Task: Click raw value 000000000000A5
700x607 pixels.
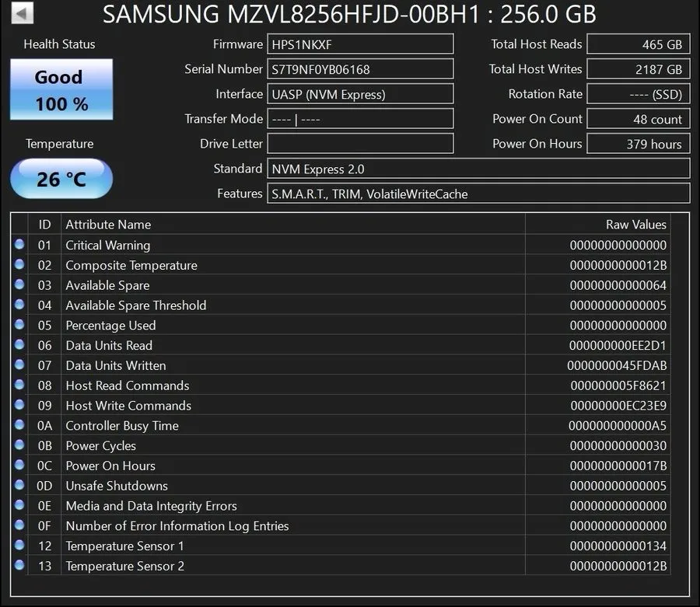Action: point(618,426)
